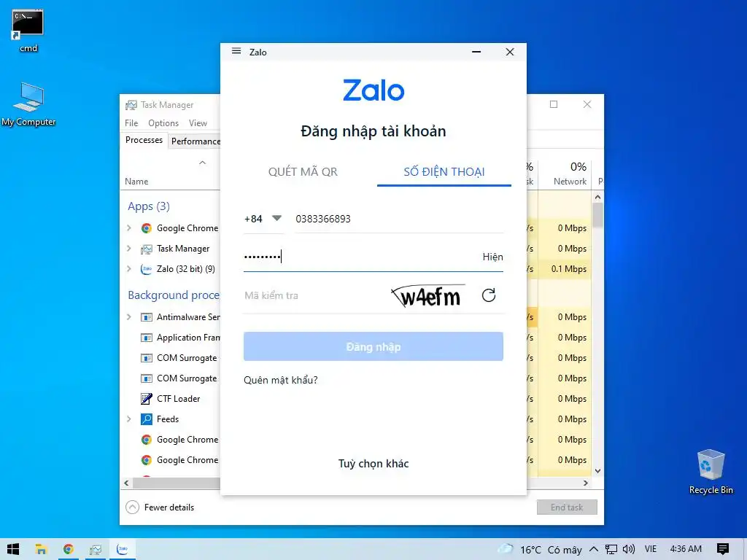Image resolution: width=747 pixels, height=560 pixels.
Task: Click the Apps (3) group header
Action: coord(149,206)
